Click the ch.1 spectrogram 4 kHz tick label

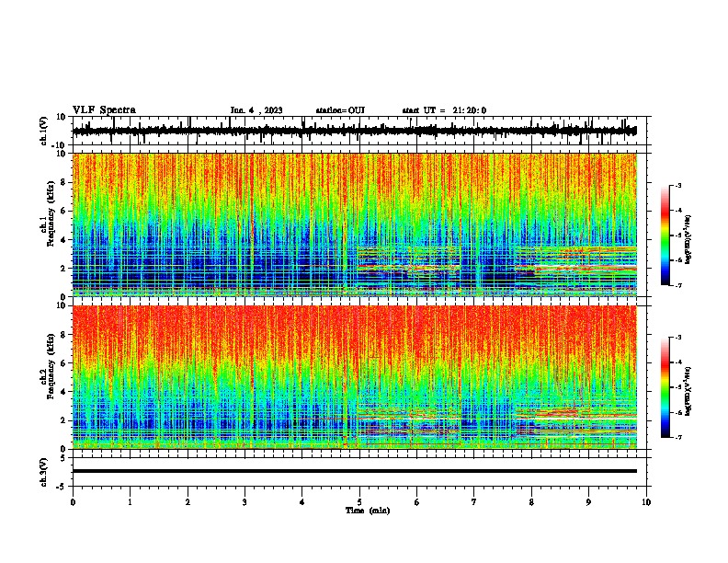click(63, 240)
